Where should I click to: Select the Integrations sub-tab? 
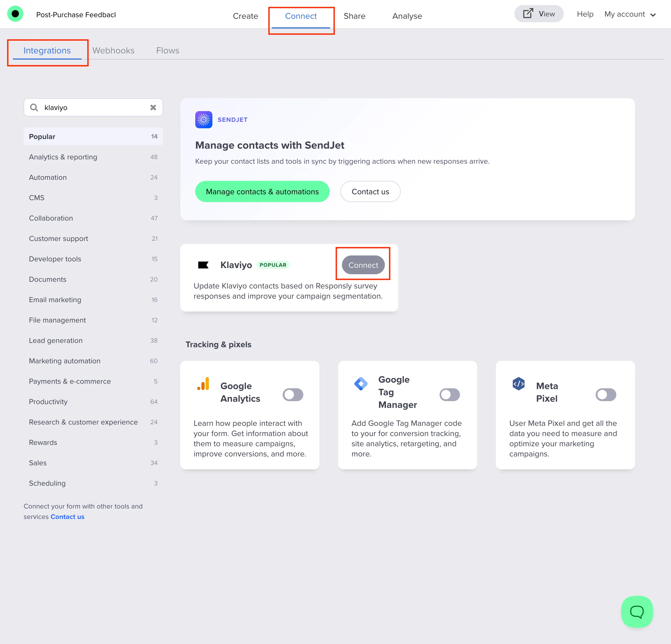pyautogui.click(x=47, y=50)
